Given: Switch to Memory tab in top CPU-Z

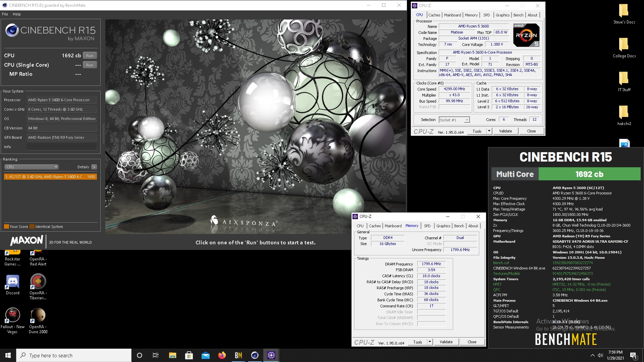Looking at the screenshot, I should pyautogui.click(x=471, y=15).
